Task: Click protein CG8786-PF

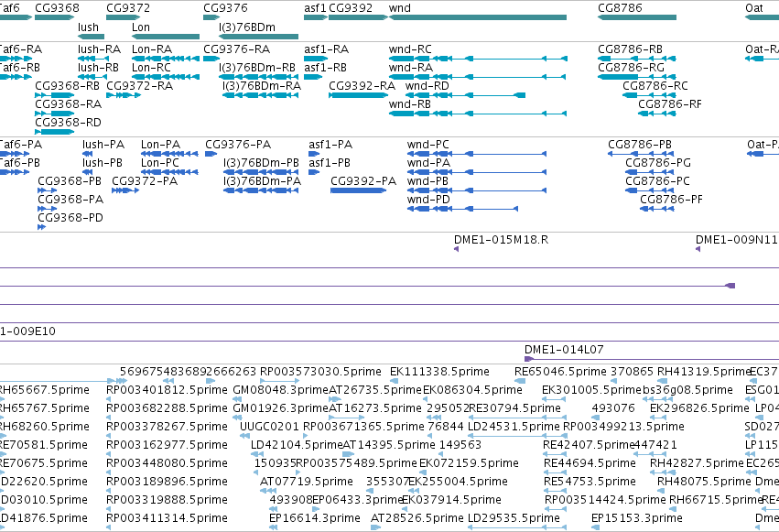Action: click(656, 209)
